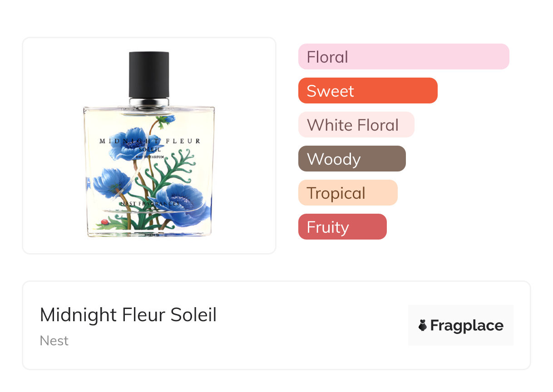
Task: Select the Floral accord bar
Action: coord(403,57)
